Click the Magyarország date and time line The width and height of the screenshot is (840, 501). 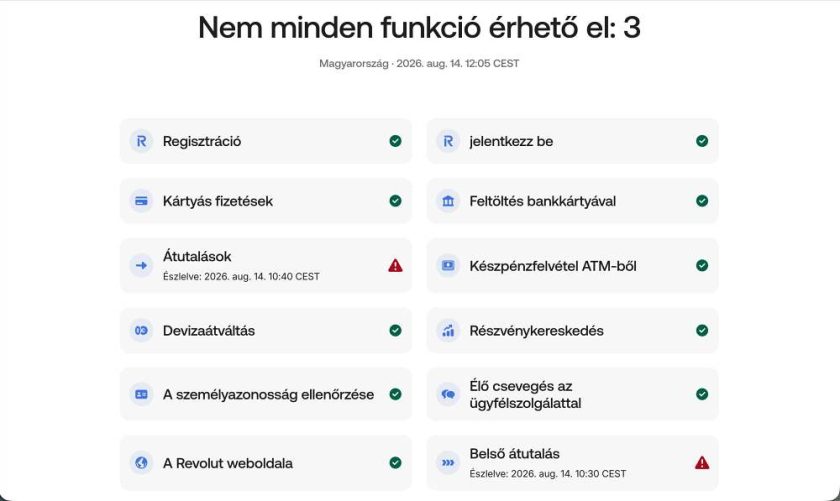click(419, 63)
